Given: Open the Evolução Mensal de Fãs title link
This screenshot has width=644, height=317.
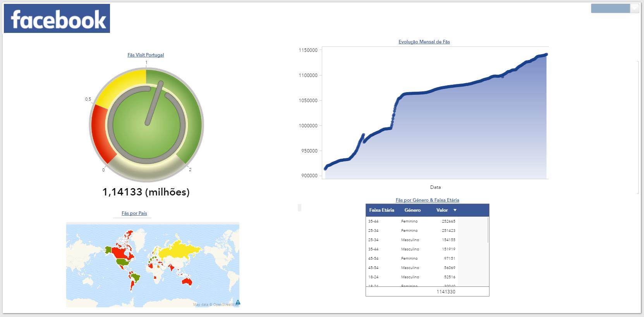Looking at the screenshot, I should (x=424, y=42).
